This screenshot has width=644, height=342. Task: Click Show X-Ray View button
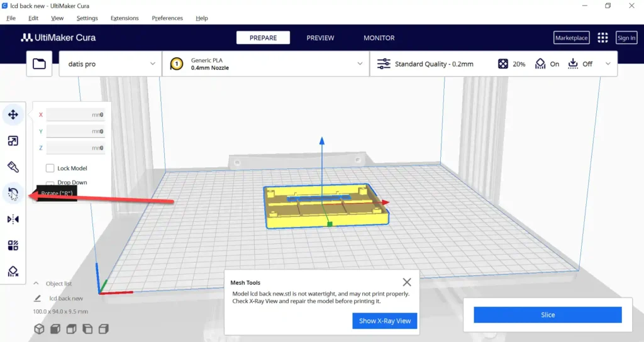click(385, 321)
